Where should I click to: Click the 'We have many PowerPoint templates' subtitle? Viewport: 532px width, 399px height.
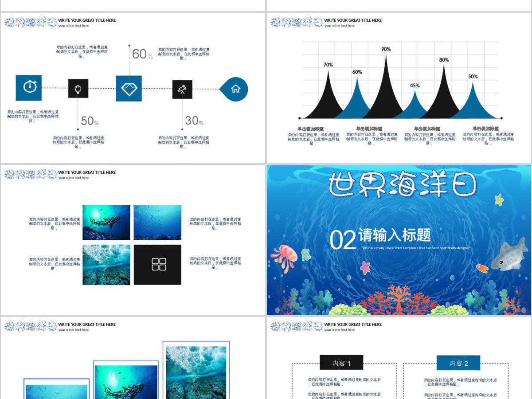[x=416, y=248]
